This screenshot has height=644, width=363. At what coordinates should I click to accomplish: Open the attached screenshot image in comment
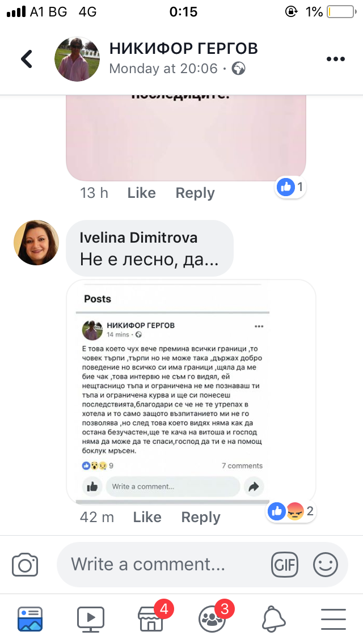(x=191, y=392)
